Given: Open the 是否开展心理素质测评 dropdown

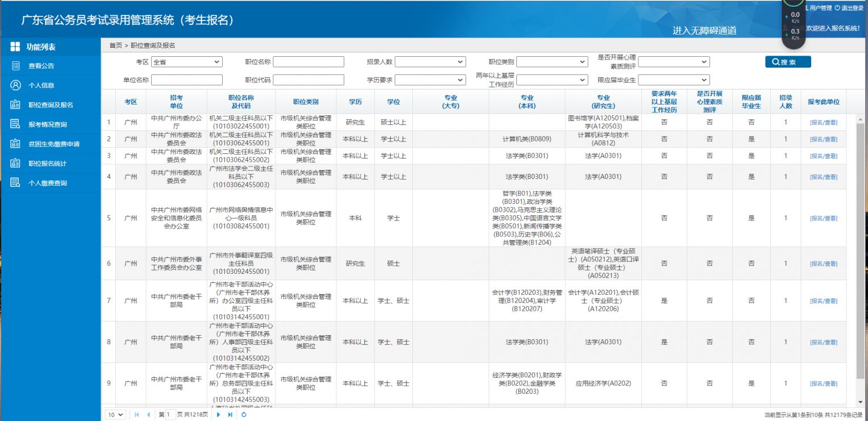Looking at the screenshot, I should pos(674,62).
